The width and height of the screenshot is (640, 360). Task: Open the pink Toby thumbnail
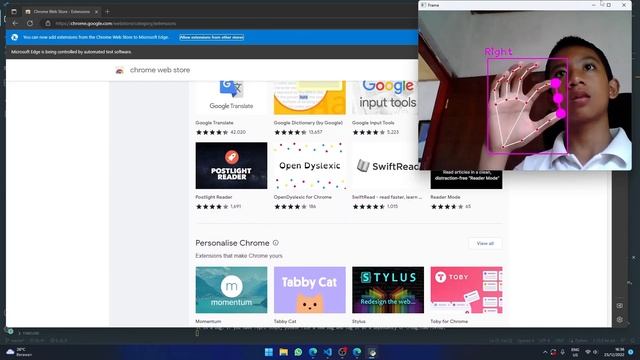[x=466, y=290]
